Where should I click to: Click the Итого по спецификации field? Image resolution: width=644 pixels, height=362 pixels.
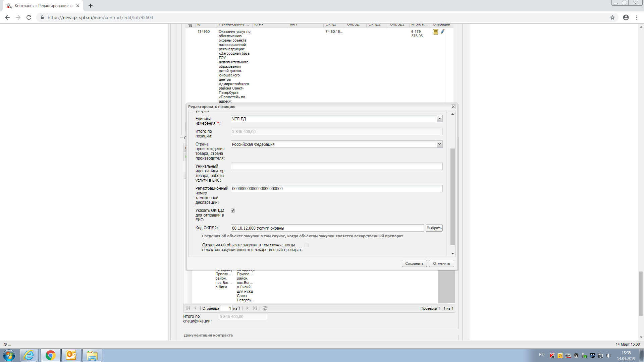(x=243, y=316)
